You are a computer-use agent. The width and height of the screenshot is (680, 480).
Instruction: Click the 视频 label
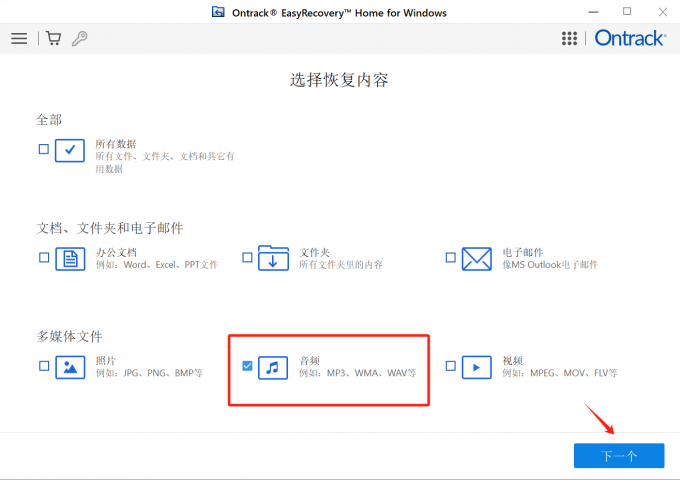[513, 360]
